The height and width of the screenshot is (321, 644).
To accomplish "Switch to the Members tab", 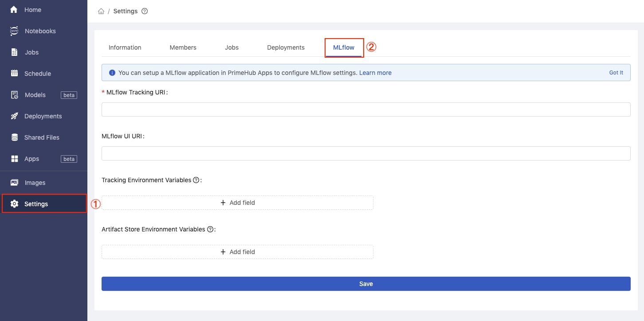I will coord(183,47).
